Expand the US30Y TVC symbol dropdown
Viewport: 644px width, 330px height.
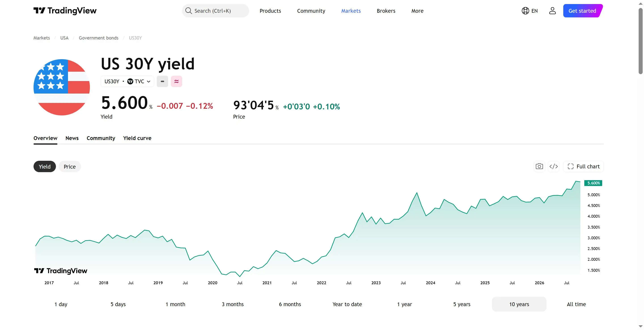(127, 81)
